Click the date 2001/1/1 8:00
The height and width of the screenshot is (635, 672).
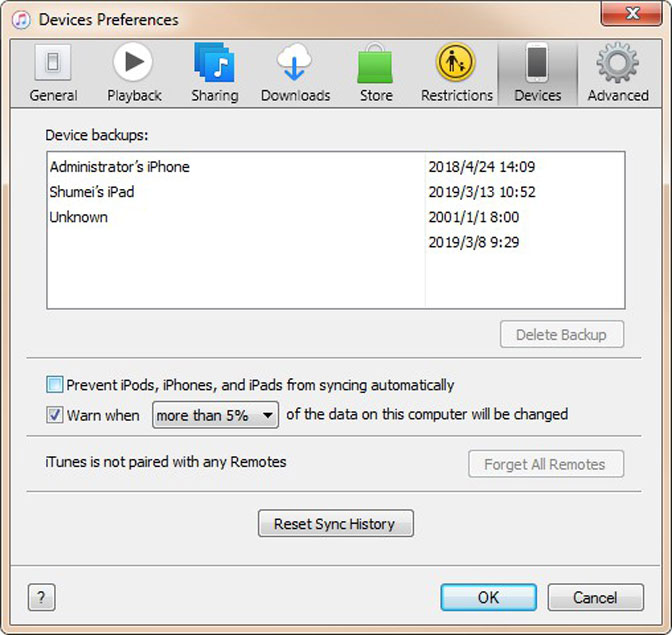[474, 217]
